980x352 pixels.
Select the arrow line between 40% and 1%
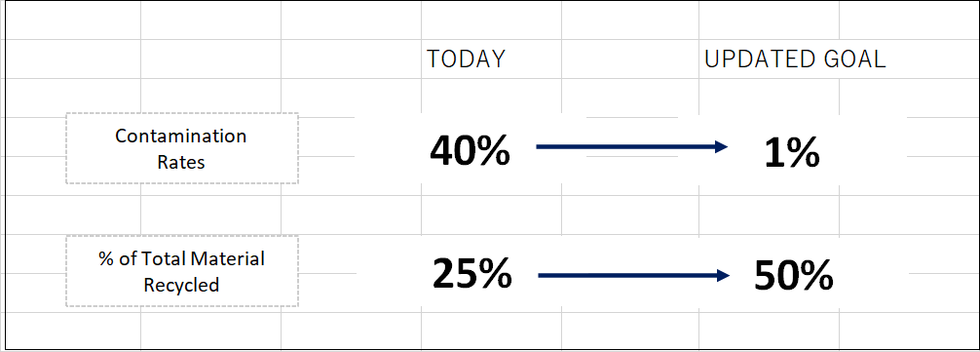[x=632, y=147]
